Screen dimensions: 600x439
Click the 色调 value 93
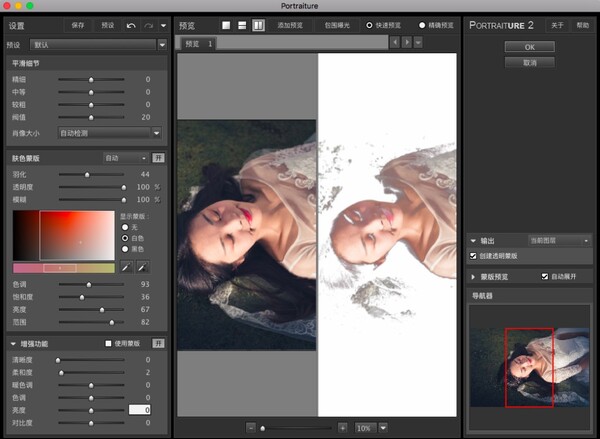145,284
